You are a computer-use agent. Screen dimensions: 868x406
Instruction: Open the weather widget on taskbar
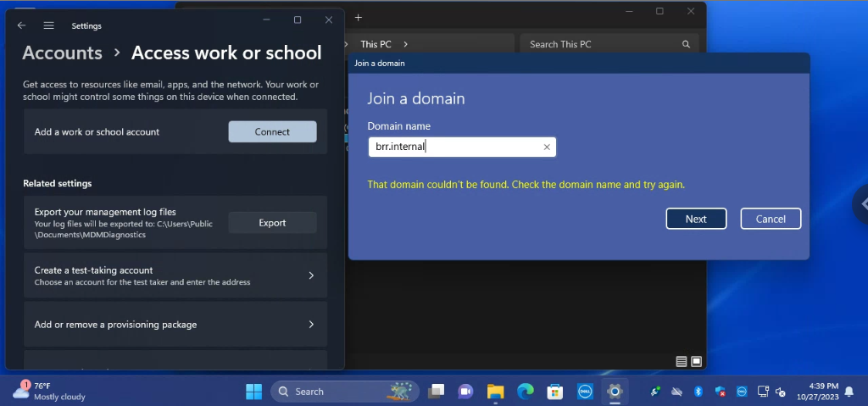pos(48,391)
